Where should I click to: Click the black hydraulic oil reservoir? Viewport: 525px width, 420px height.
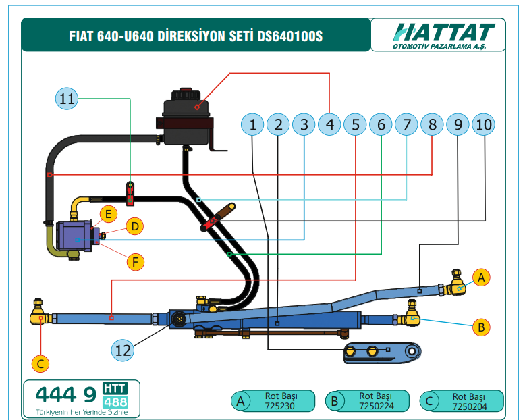(186, 117)
